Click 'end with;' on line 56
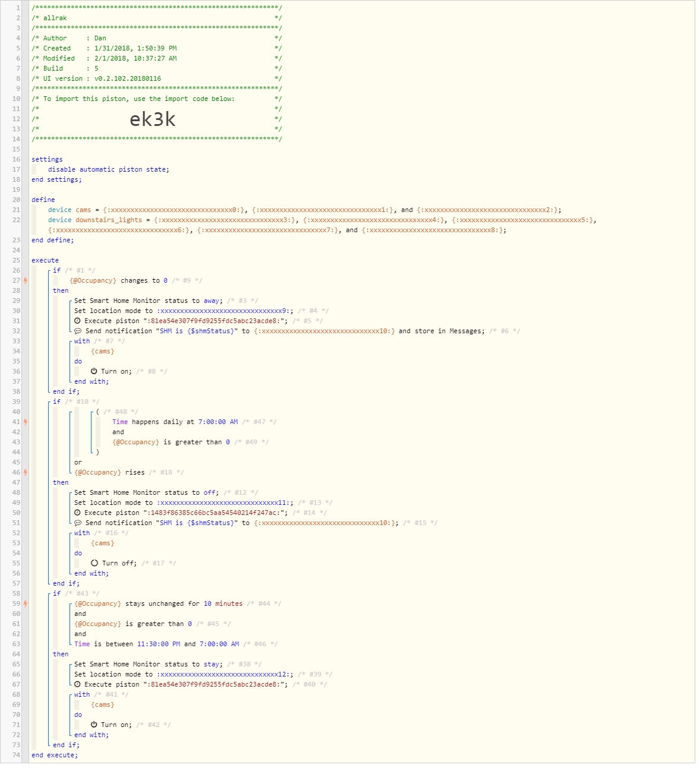The width and height of the screenshot is (700, 768). [92, 573]
